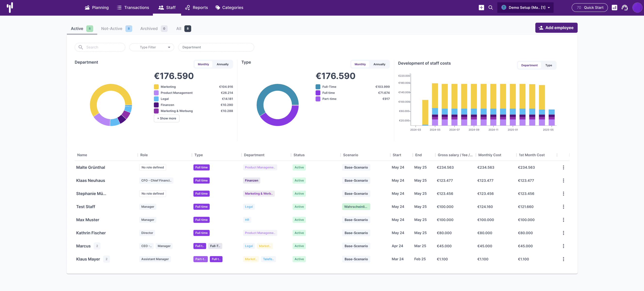Open search via the magnifier icon
Image resolution: width=644 pixels, height=291 pixels.
pos(491,8)
